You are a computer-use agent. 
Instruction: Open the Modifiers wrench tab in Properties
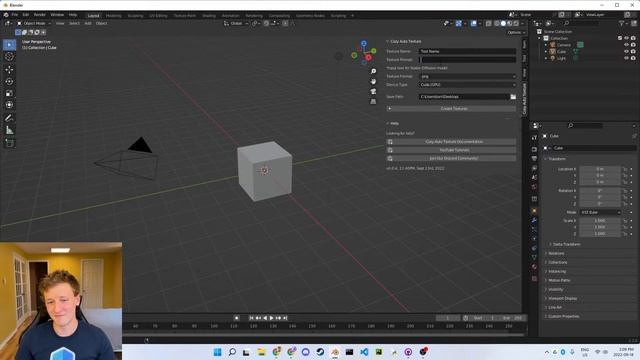534,220
